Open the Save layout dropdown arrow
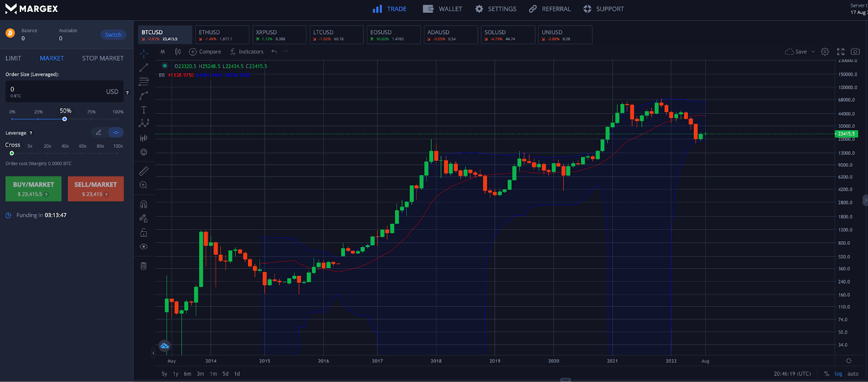The image size is (868, 382). (x=813, y=52)
